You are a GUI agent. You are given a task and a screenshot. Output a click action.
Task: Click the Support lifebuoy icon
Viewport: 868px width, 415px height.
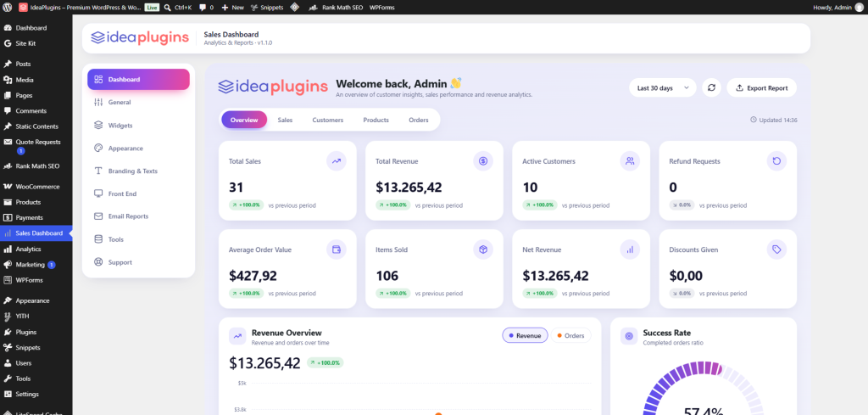[x=98, y=262]
